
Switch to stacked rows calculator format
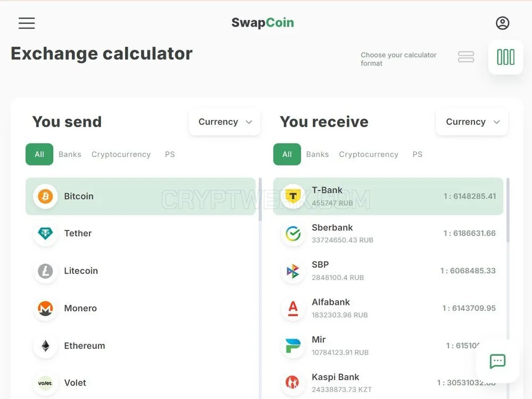coord(466,57)
